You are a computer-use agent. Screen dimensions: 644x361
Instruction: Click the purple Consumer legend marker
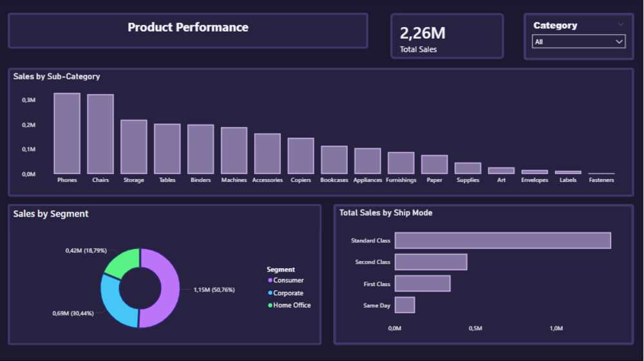point(270,280)
